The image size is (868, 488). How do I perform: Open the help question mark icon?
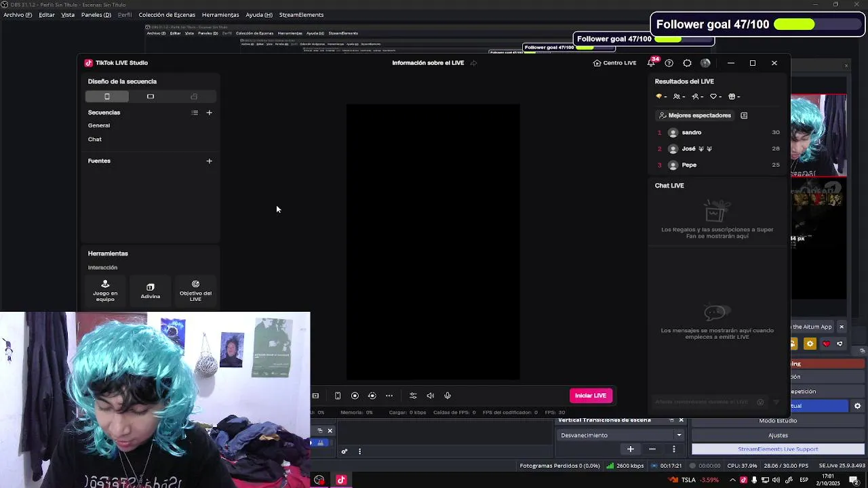[669, 63]
